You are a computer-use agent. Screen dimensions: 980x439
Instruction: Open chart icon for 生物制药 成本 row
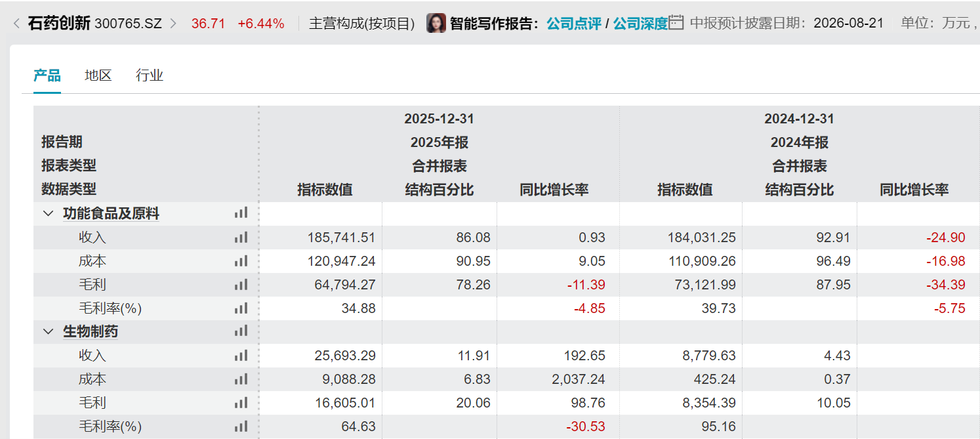(241, 379)
